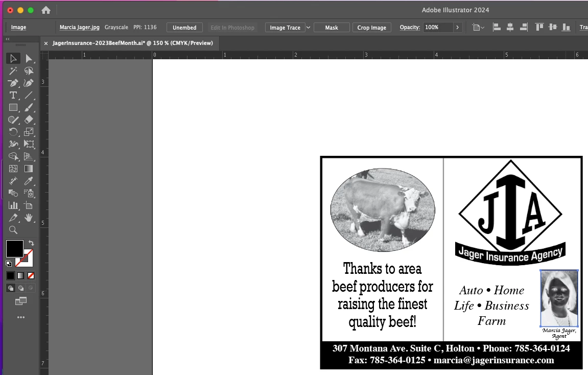Open the Image panel link
This screenshot has height=375, width=588.
point(18,27)
